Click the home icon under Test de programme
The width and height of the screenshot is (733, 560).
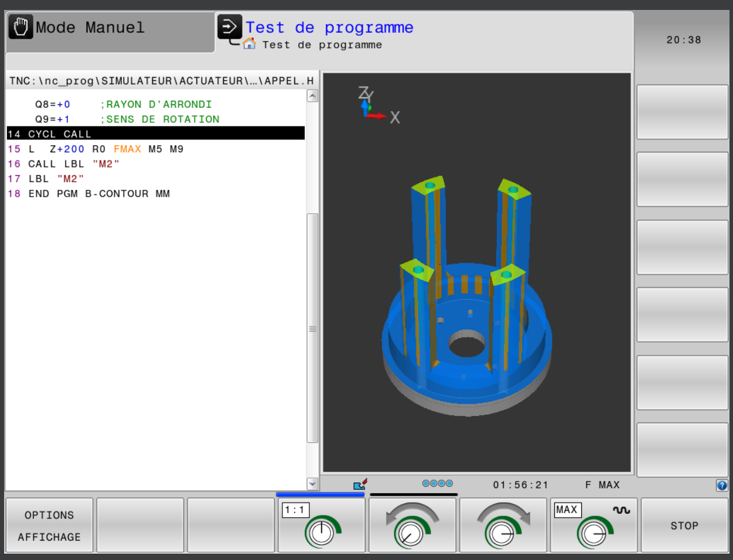point(250,44)
